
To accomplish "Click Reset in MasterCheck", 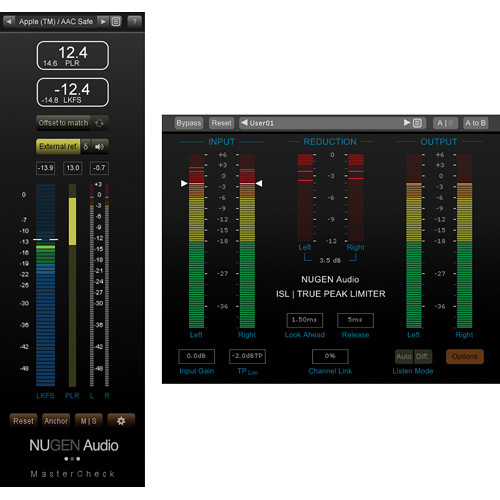I will click(x=23, y=421).
